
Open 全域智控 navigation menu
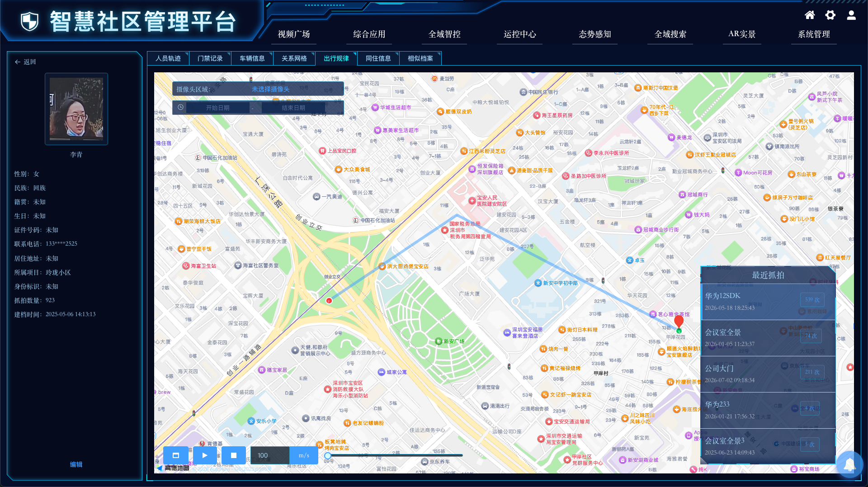pos(444,34)
